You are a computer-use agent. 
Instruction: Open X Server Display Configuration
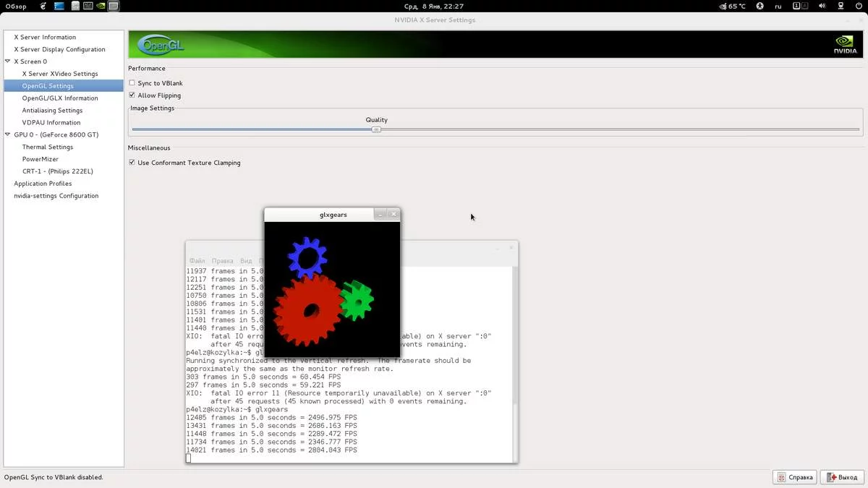pyautogui.click(x=59, y=49)
